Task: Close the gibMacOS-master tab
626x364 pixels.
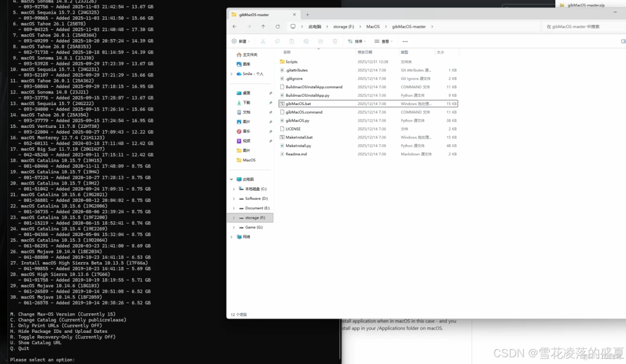Action: tap(294, 14)
